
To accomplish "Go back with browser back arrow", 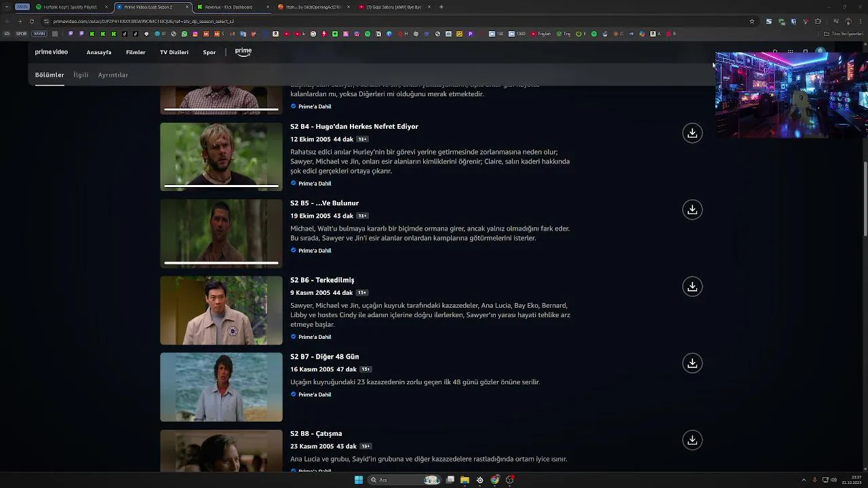I will pyautogui.click(x=7, y=21).
